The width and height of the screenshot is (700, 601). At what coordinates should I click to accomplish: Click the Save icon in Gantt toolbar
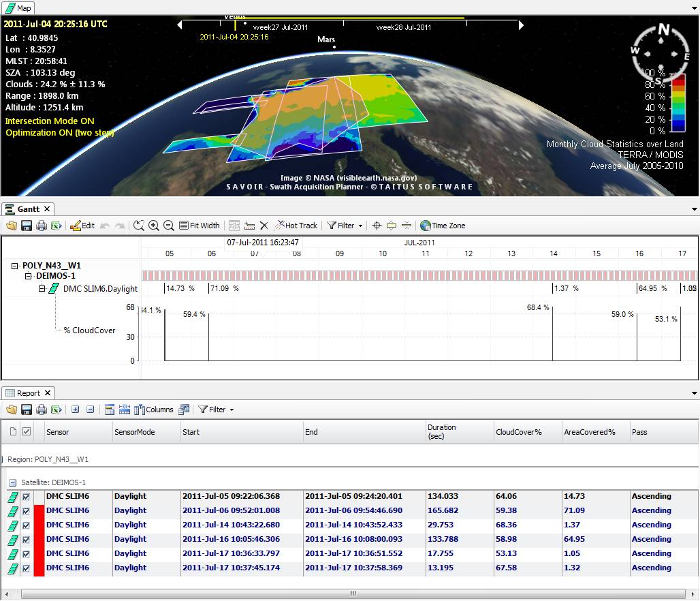tap(27, 226)
